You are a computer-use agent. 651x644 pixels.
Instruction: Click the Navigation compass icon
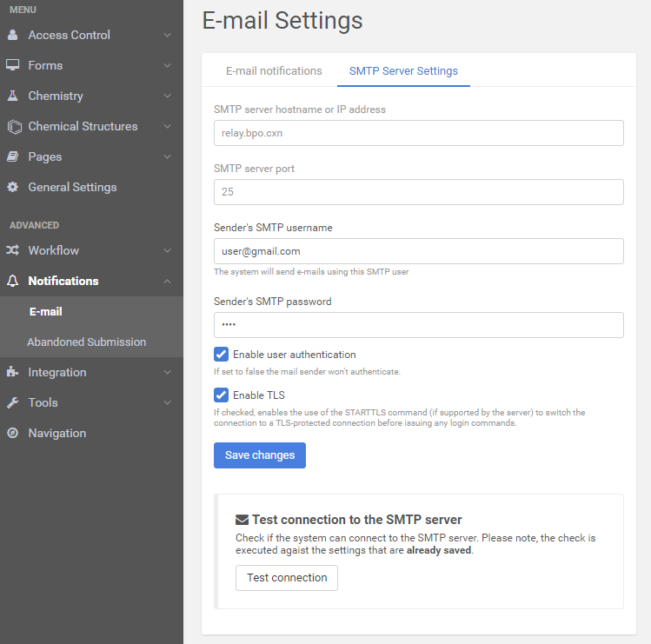pos(13,434)
